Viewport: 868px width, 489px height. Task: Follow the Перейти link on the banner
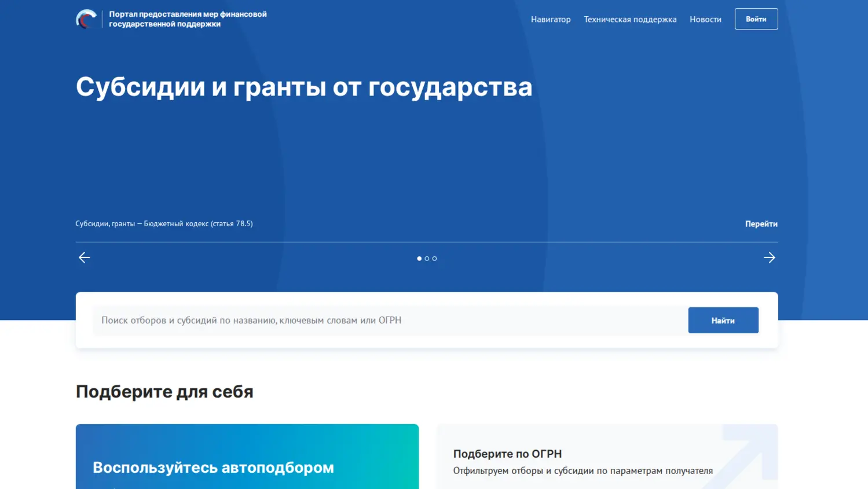point(761,224)
